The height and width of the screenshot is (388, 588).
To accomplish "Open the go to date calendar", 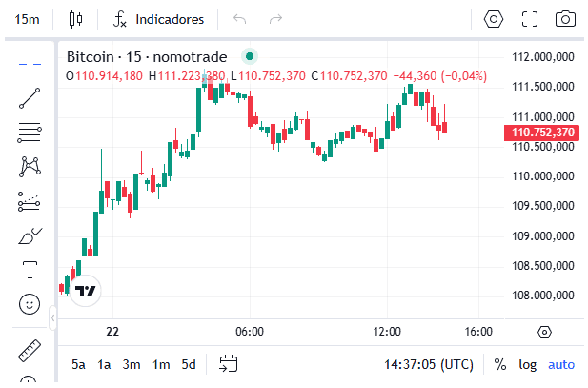I will tap(229, 363).
